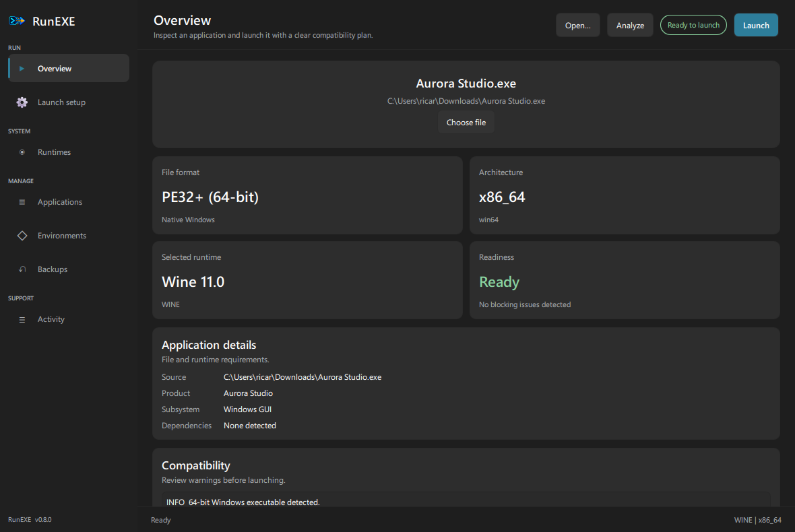Open Backups in the sidebar
This screenshot has height=532, width=795.
point(69,269)
